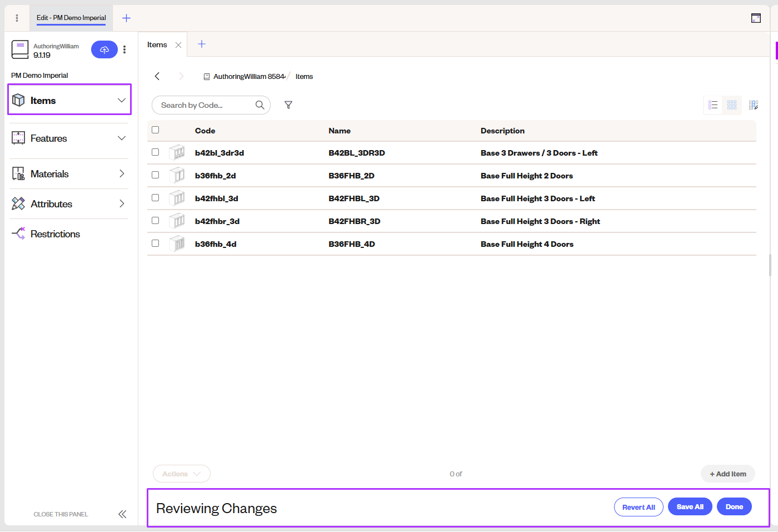
Task: Click the cloud publish button
Action: (x=104, y=49)
